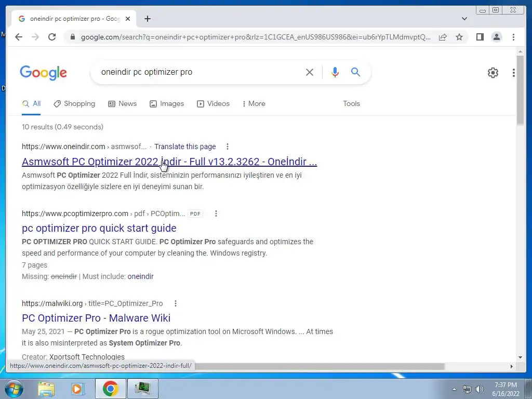Open the volume control tray icon
532x399 pixels.
click(480, 389)
